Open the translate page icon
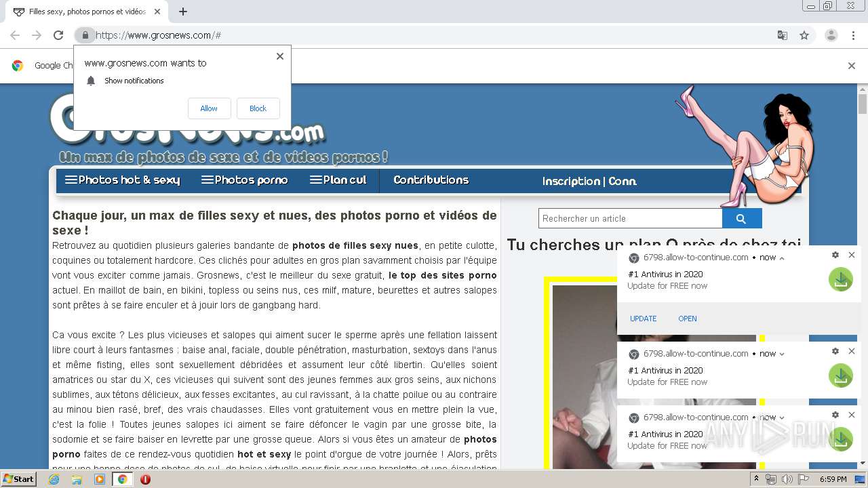Screen dimensions: 868x488 (782, 35)
